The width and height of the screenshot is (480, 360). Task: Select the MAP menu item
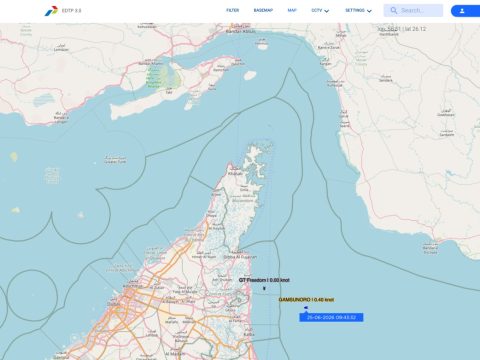[x=292, y=10]
